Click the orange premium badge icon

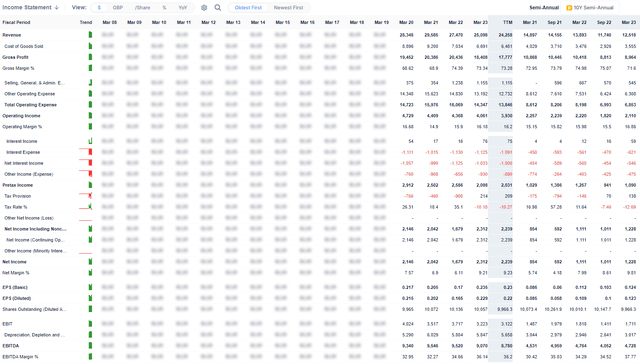tap(569, 8)
